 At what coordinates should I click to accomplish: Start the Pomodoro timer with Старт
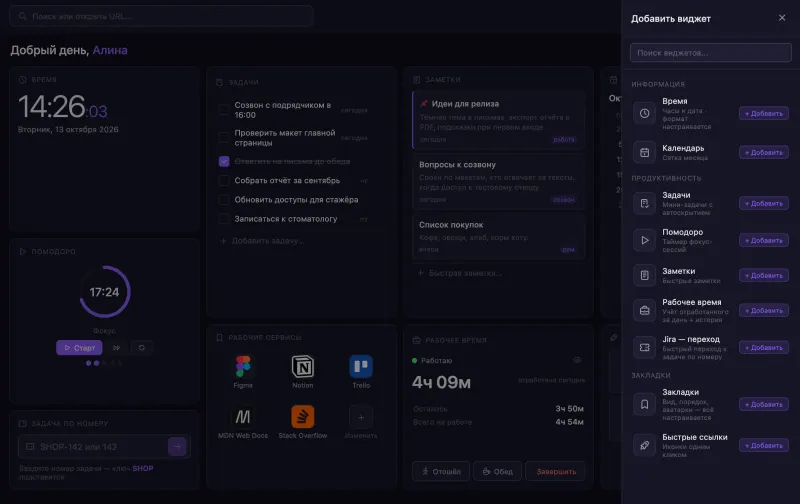pos(79,348)
